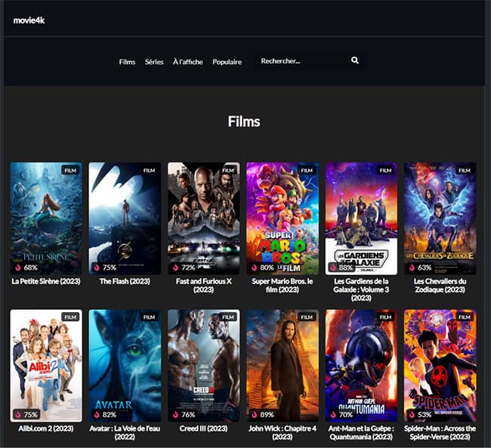Open La Petite Sirène (2023) title link
The width and height of the screenshot is (491, 448).
pos(46,281)
